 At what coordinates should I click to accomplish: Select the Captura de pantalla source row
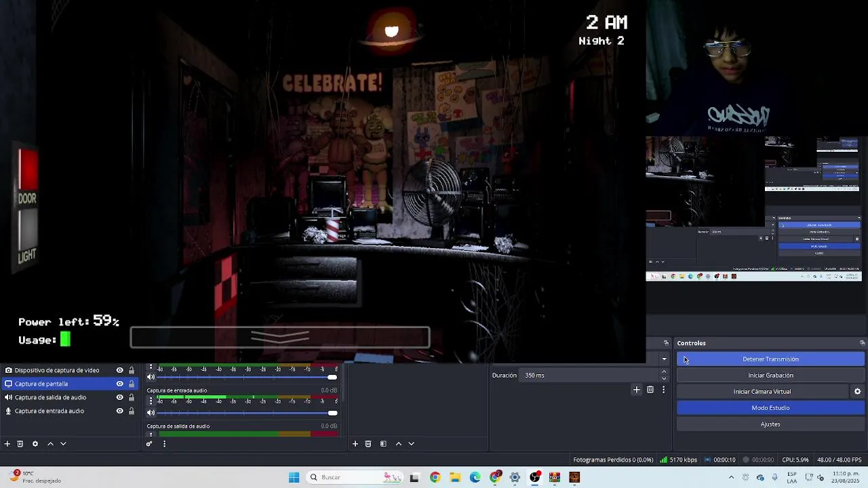click(x=69, y=384)
